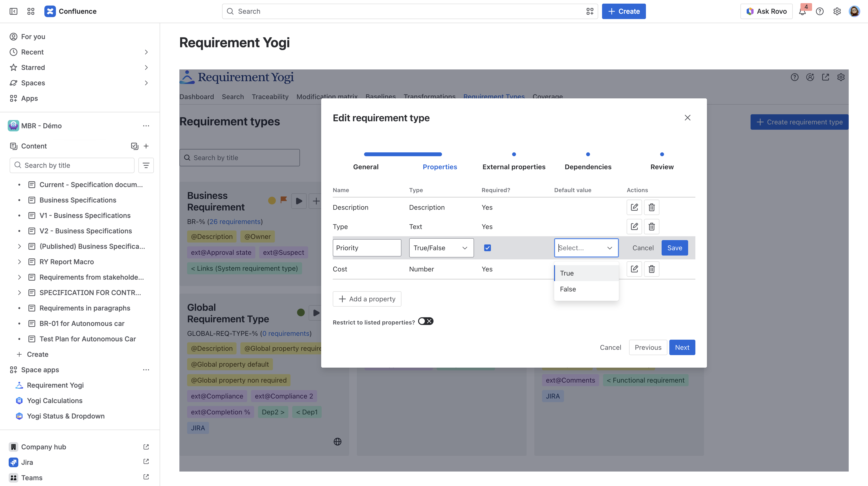Choose True from the default value list

[x=586, y=273]
